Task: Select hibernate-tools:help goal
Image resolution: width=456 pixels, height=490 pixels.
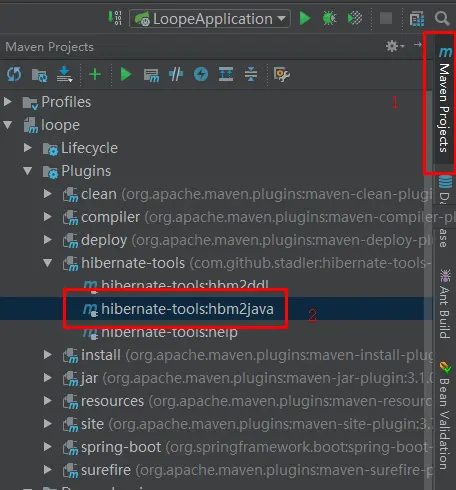Action: (169, 332)
